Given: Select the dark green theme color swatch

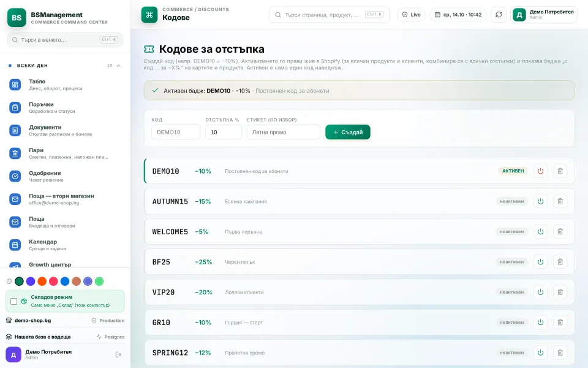Looking at the screenshot, I should point(19,282).
